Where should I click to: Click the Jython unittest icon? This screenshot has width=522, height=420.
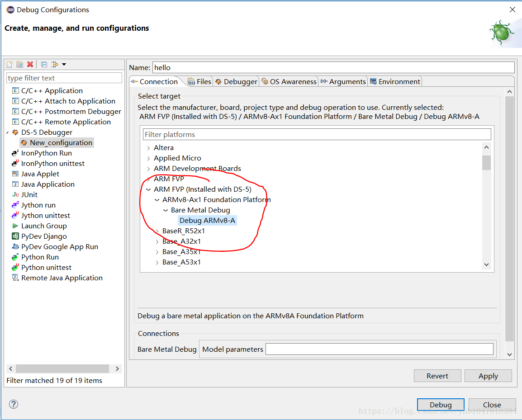15,215
